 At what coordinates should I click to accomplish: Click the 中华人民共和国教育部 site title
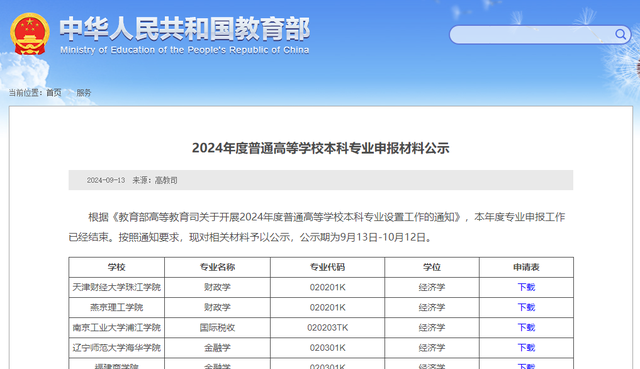click(185, 29)
